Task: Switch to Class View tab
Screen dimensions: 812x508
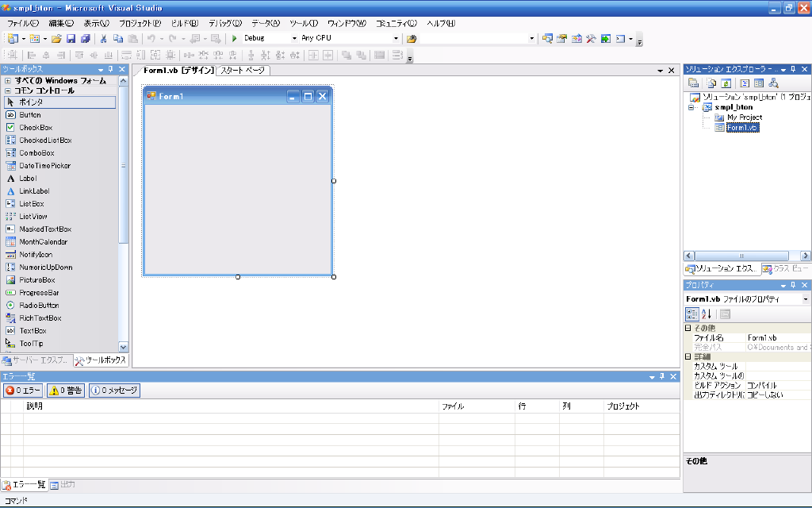Action: [786, 268]
